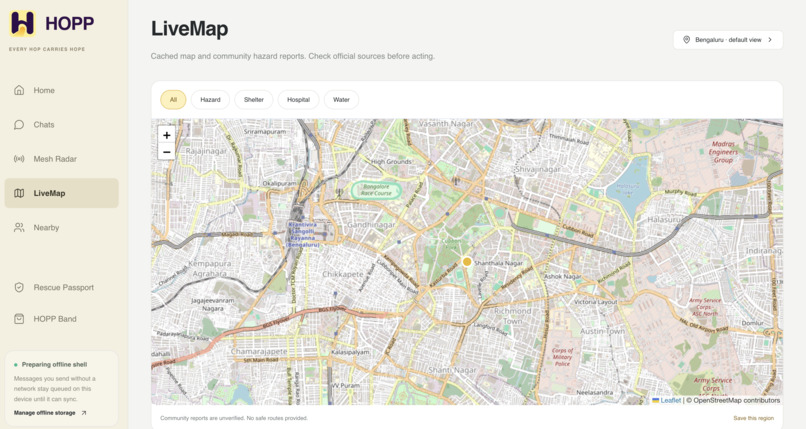Click the Shanti Nagar label on map

(x=453, y=370)
